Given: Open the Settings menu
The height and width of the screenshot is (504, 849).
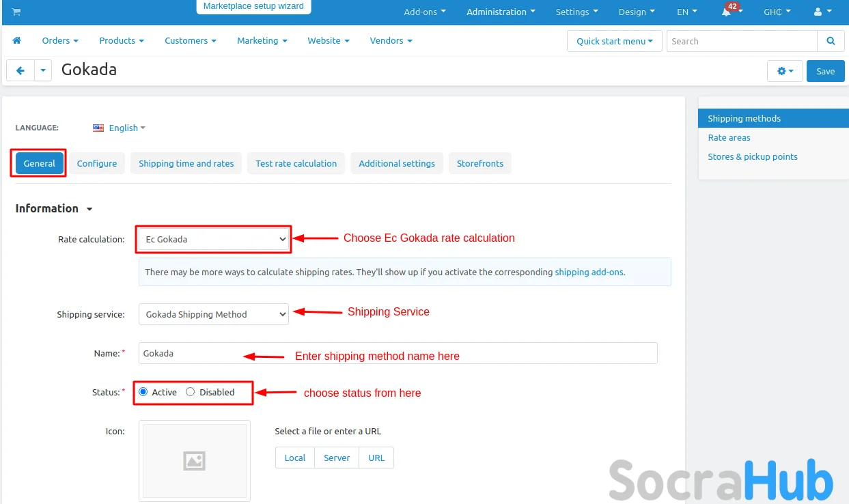Looking at the screenshot, I should [x=577, y=12].
